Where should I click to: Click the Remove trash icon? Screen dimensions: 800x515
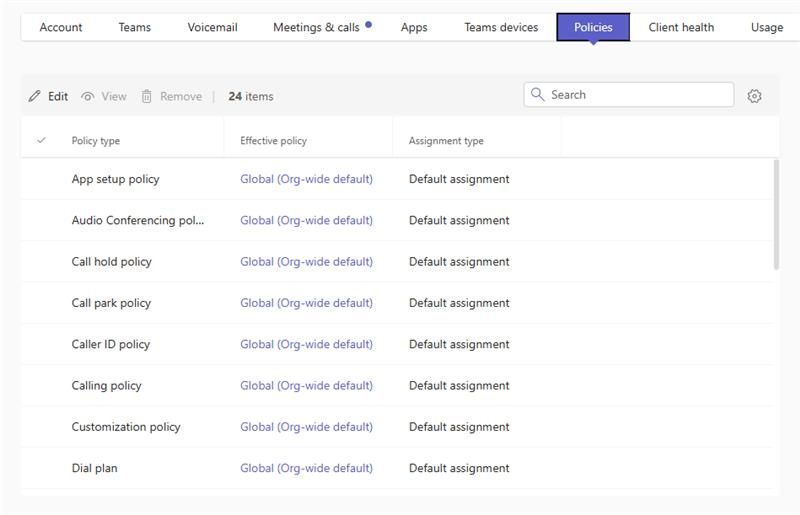click(147, 96)
